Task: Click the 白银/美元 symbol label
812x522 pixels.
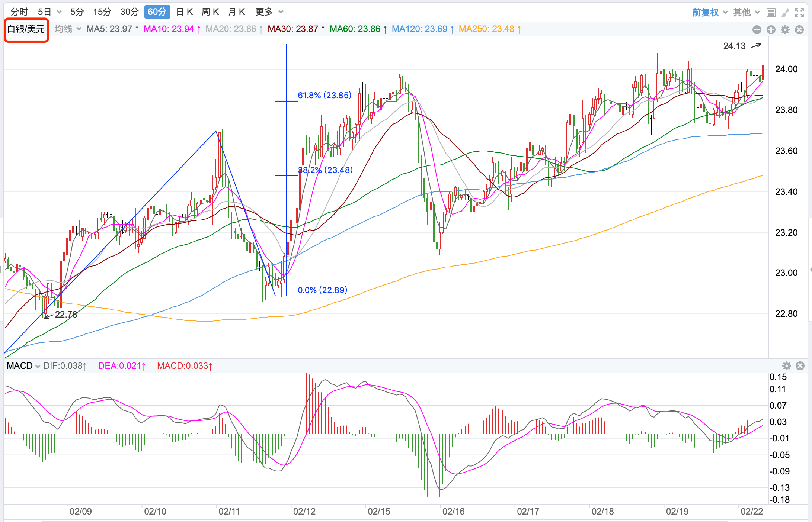Action: point(26,29)
